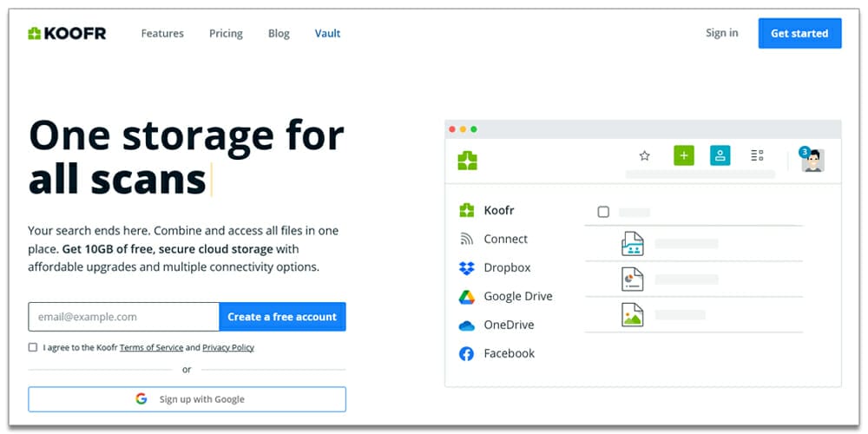Click the Koofr sidebar icon
868x434 pixels.
tap(467, 210)
